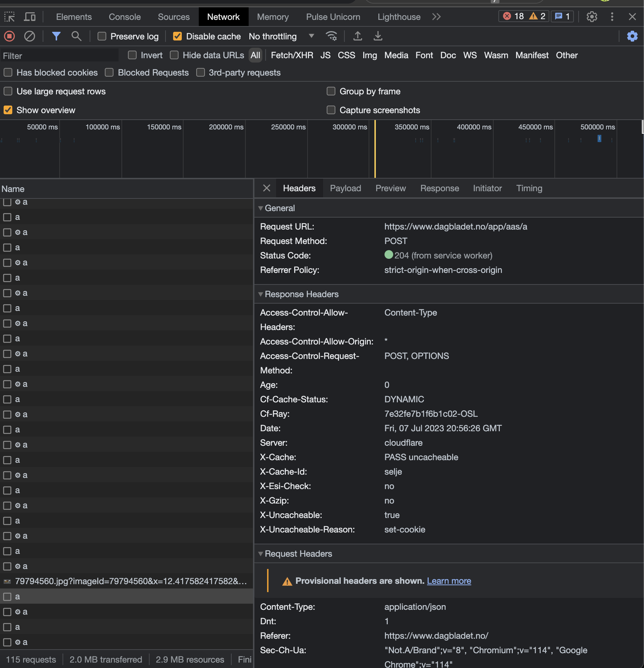
Task: Collapse the General section
Action: (261, 208)
